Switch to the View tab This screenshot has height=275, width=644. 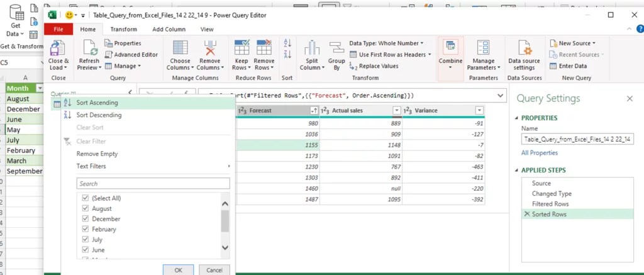click(x=207, y=29)
